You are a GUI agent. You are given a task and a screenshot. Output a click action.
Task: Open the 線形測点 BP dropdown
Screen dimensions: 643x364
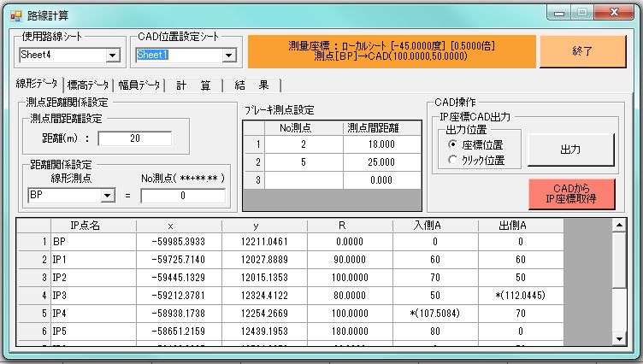[107, 196]
